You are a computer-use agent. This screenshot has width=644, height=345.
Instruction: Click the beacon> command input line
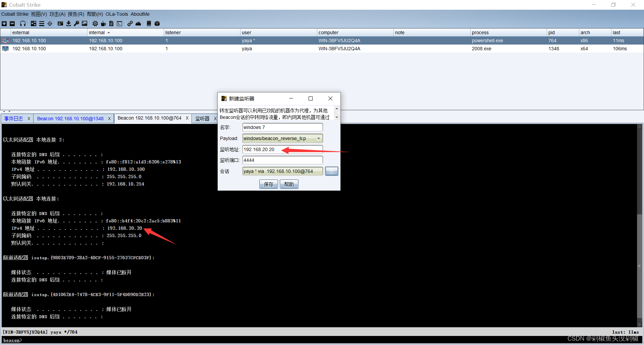coord(322,340)
